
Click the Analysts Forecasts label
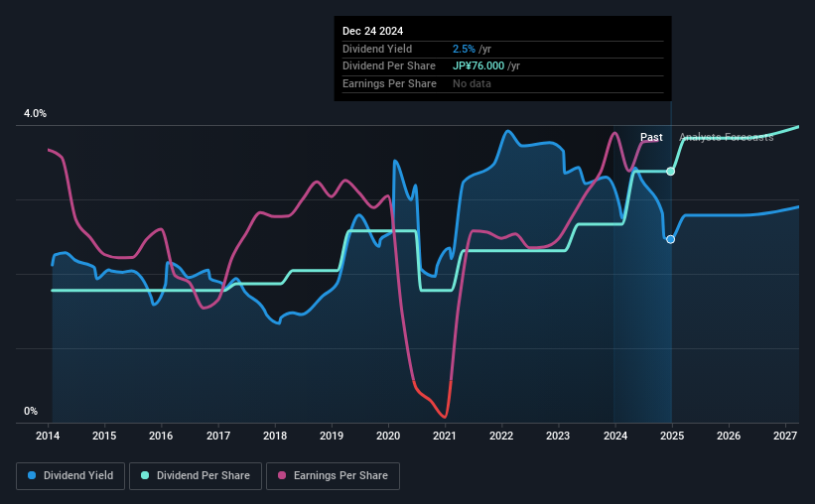[726, 137]
